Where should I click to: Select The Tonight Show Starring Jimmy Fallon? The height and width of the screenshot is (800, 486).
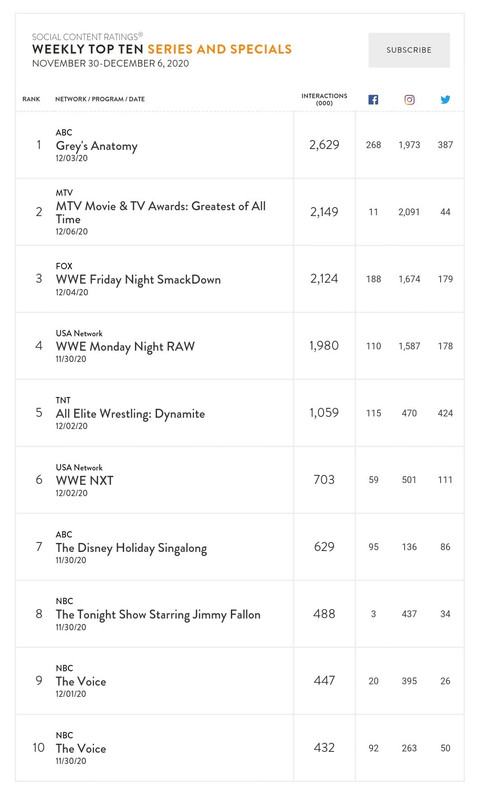point(158,615)
